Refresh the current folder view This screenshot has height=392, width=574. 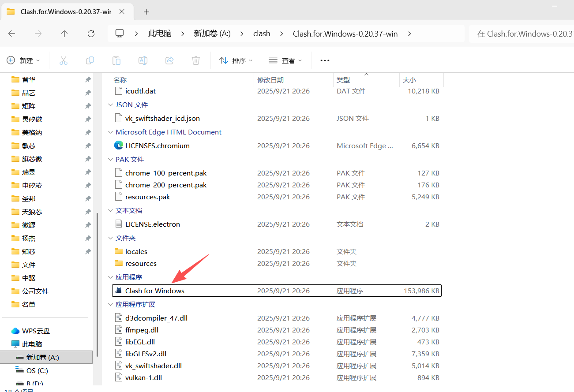(x=91, y=34)
